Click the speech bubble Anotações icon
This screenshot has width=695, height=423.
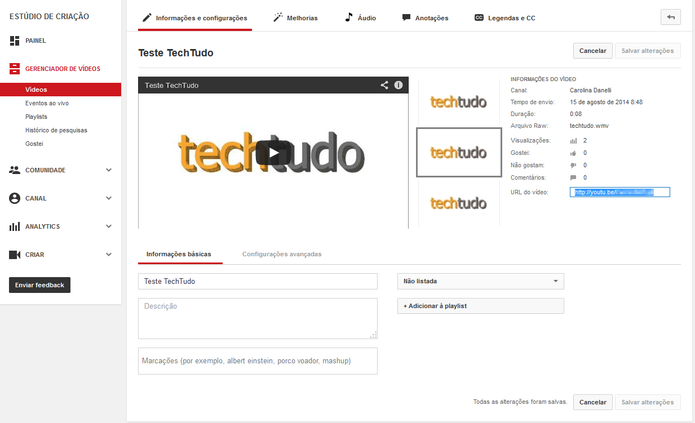[406, 17]
